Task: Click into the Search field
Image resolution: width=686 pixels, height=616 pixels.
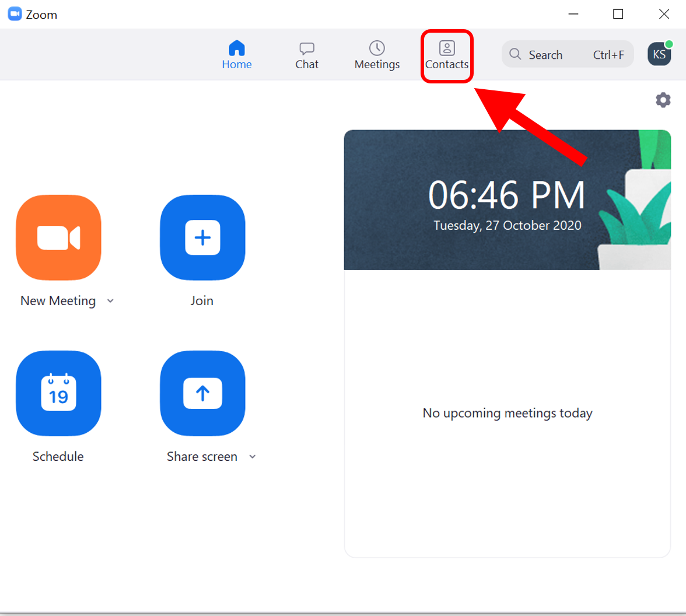Action: (x=568, y=54)
